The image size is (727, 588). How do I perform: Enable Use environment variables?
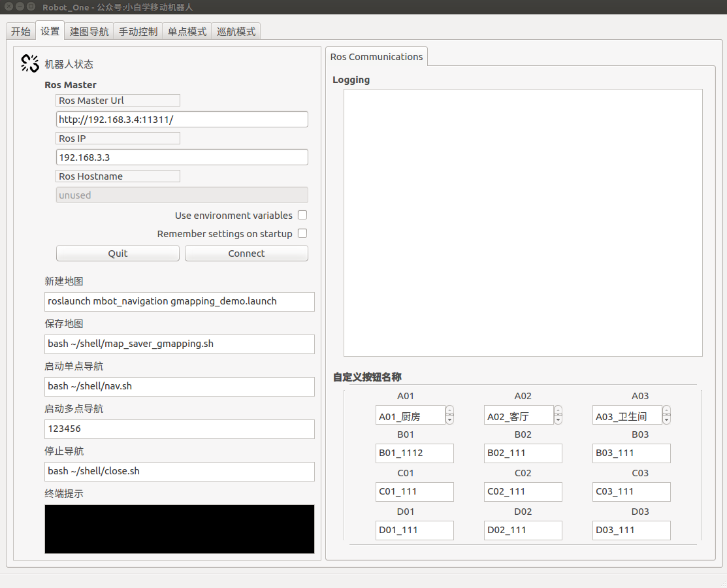coord(302,215)
